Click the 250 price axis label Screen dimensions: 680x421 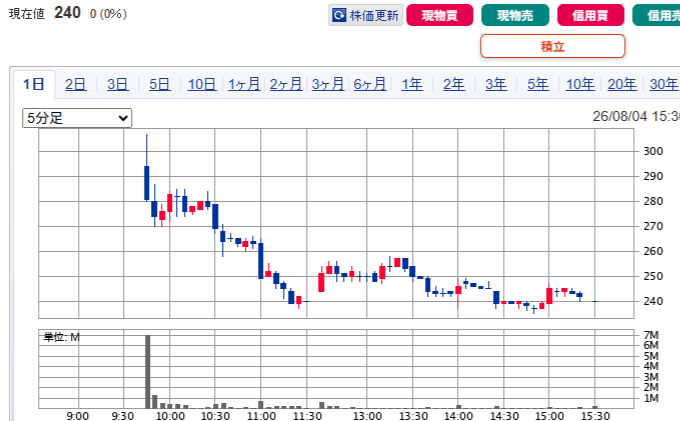point(653,276)
